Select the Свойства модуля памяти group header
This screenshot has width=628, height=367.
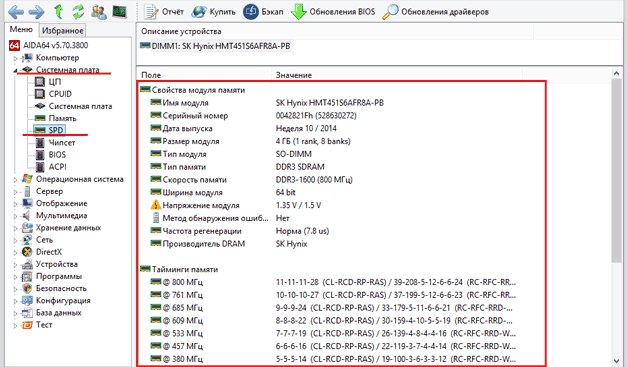tap(193, 90)
